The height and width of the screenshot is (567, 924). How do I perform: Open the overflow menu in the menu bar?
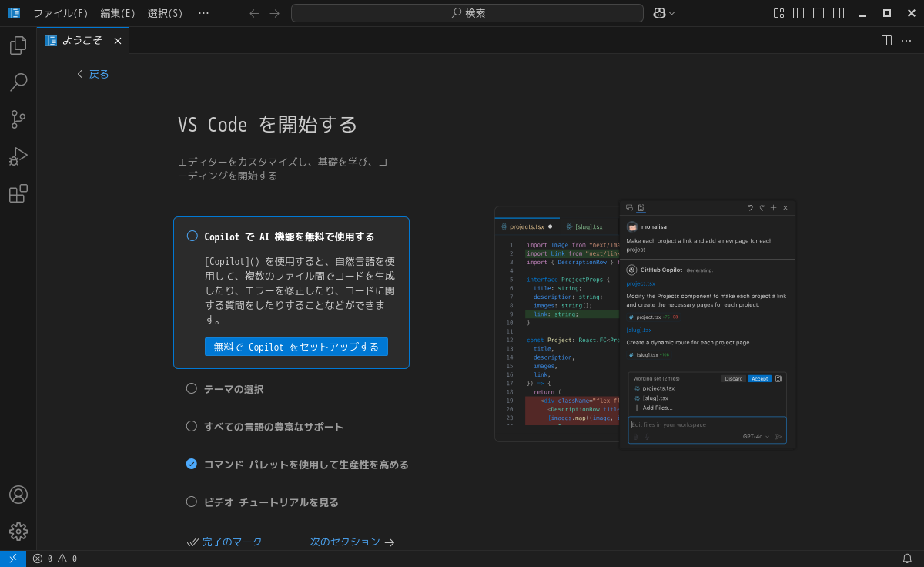(203, 13)
